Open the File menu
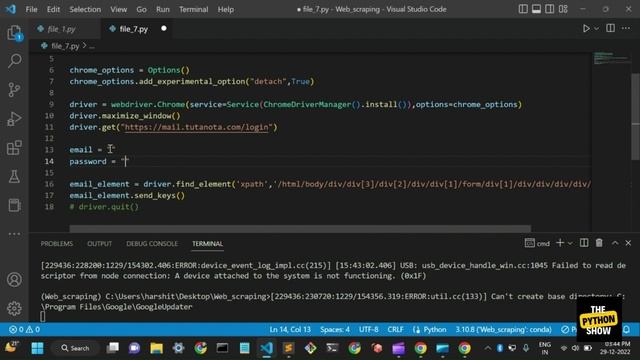 (x=31, y=9)
